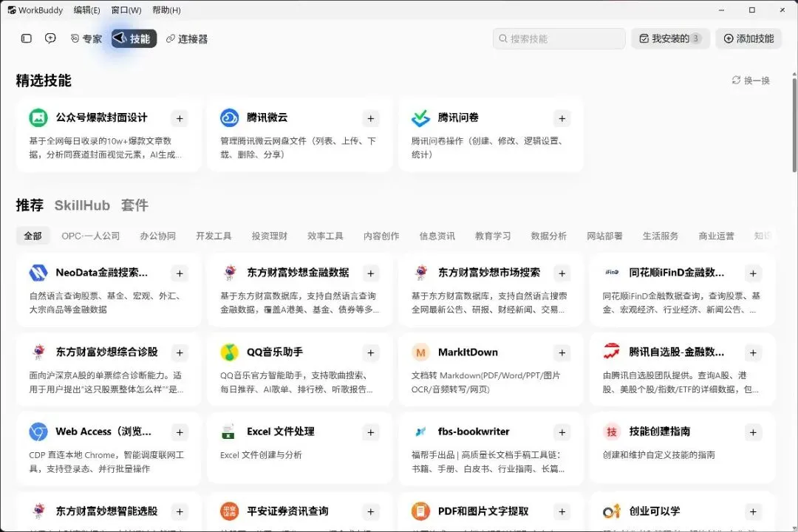This screenshot has height=532, width=798.
Task: Add 技能创建指南 skill with plus
Action: (x=753, y=432)
